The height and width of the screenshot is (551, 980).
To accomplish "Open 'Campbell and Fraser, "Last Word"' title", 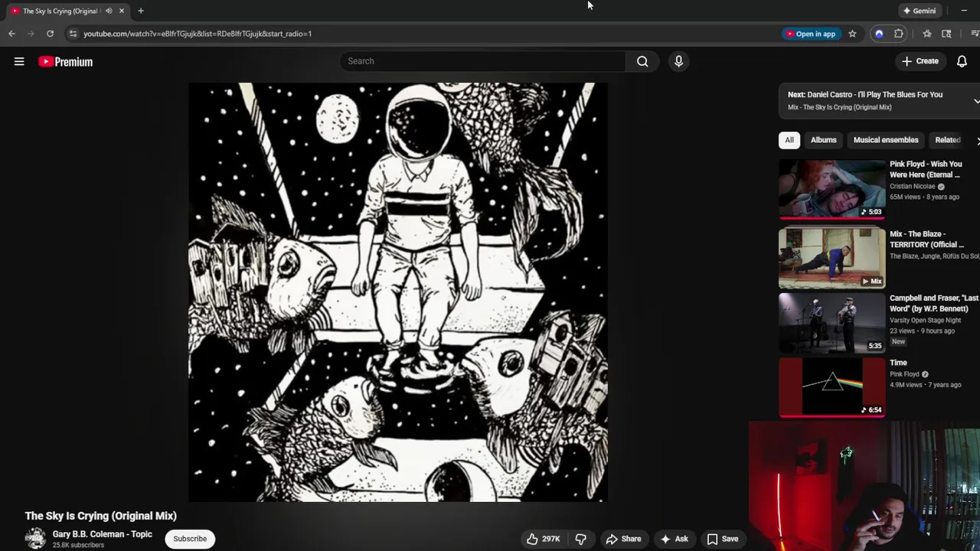I will pos(934,303).
